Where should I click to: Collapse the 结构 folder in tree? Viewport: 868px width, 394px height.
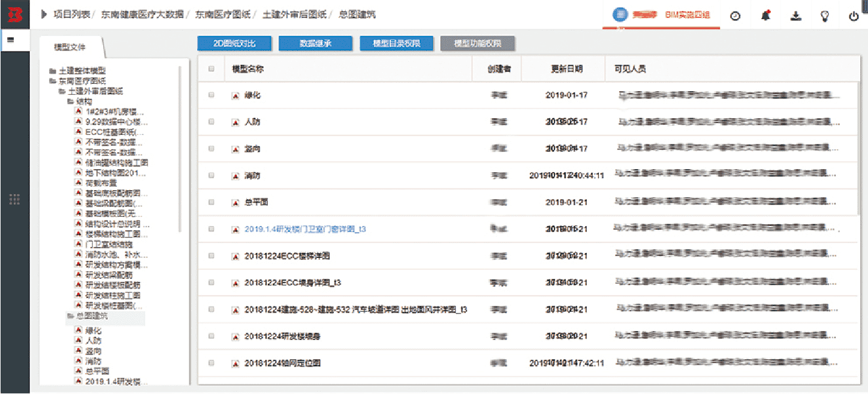[71, 101]
